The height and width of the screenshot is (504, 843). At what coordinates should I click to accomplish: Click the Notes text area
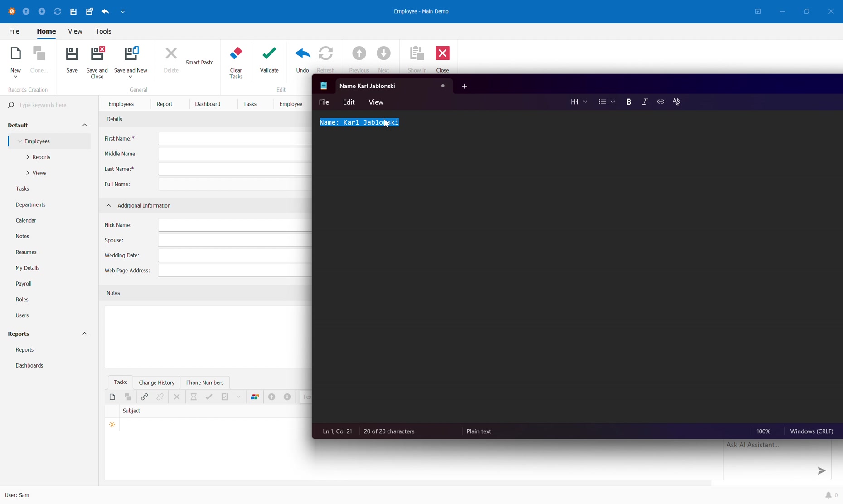[x=208, y=337]
